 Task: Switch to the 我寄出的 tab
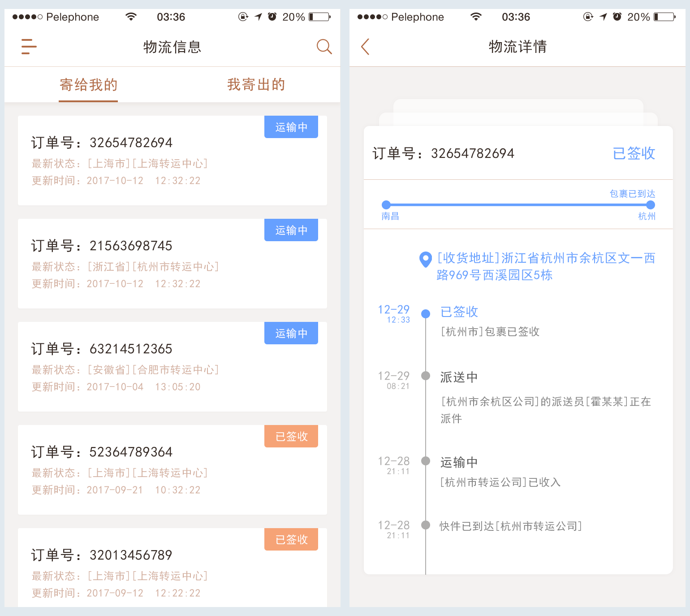[255, 84]
